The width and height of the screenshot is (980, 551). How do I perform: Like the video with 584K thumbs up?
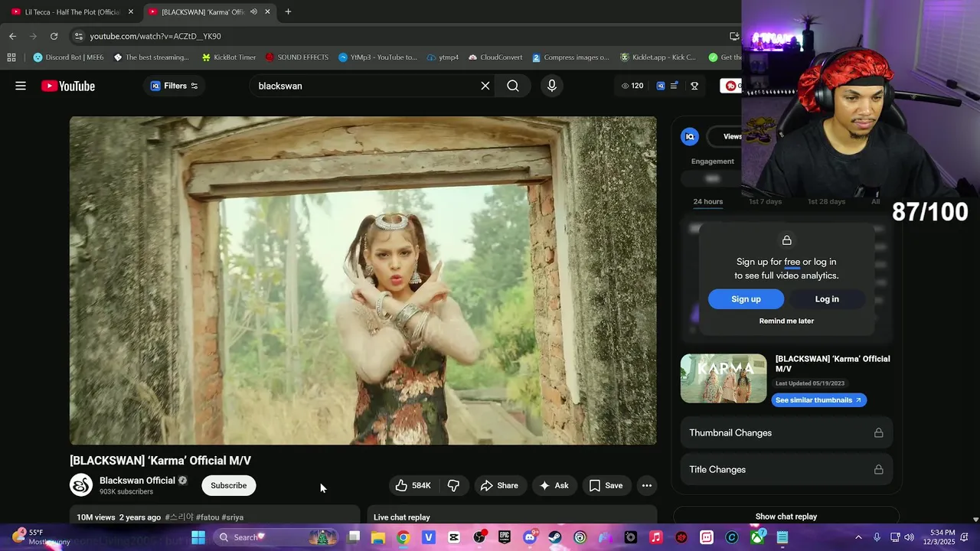[413, 485]
